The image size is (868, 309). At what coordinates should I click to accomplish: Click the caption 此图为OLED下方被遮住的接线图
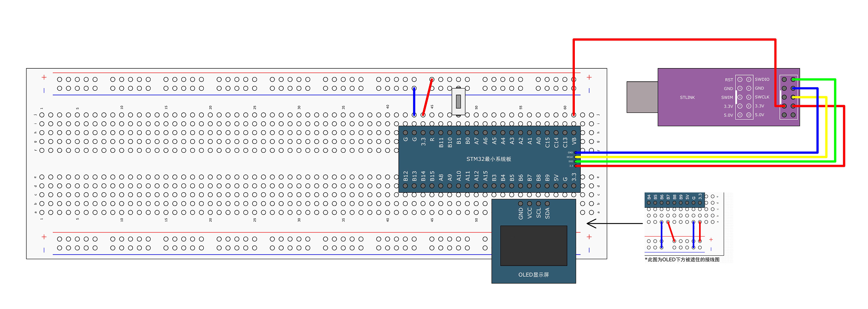[x=682, y=260]
